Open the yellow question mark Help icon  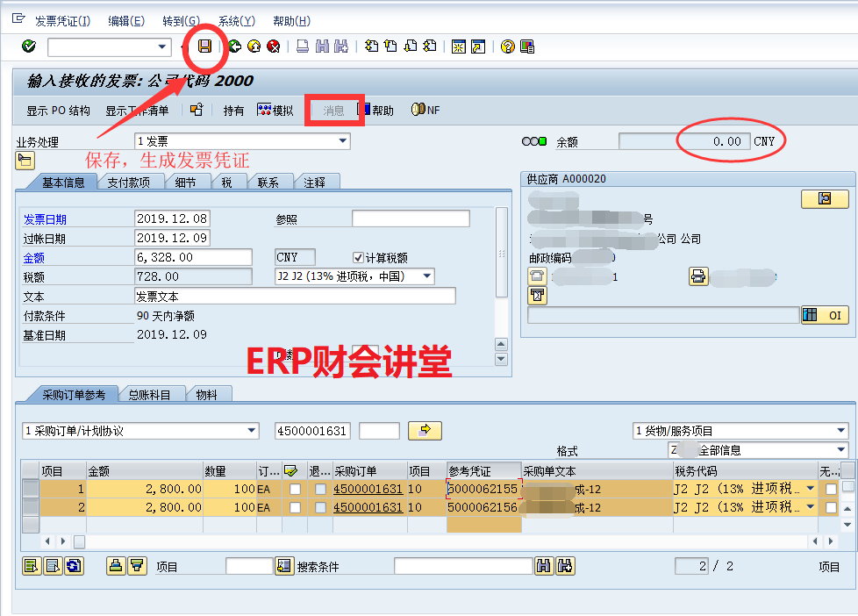coord(507,47)
